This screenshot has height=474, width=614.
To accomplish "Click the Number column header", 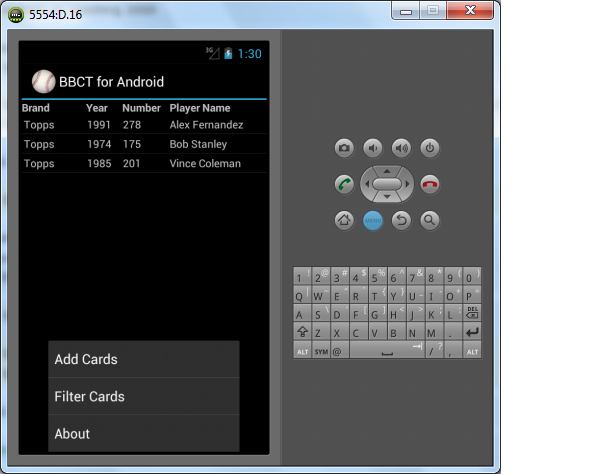I will [141, 108].
